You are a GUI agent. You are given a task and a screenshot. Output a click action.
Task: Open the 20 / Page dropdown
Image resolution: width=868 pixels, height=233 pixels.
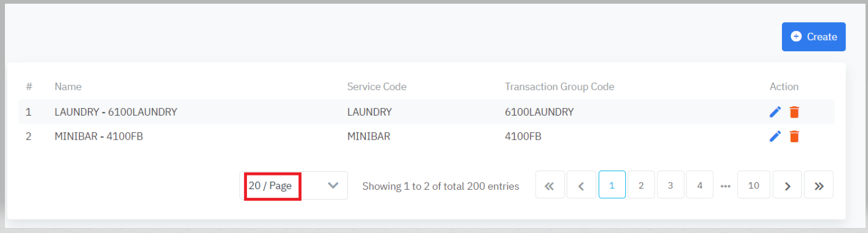(293, 185)
